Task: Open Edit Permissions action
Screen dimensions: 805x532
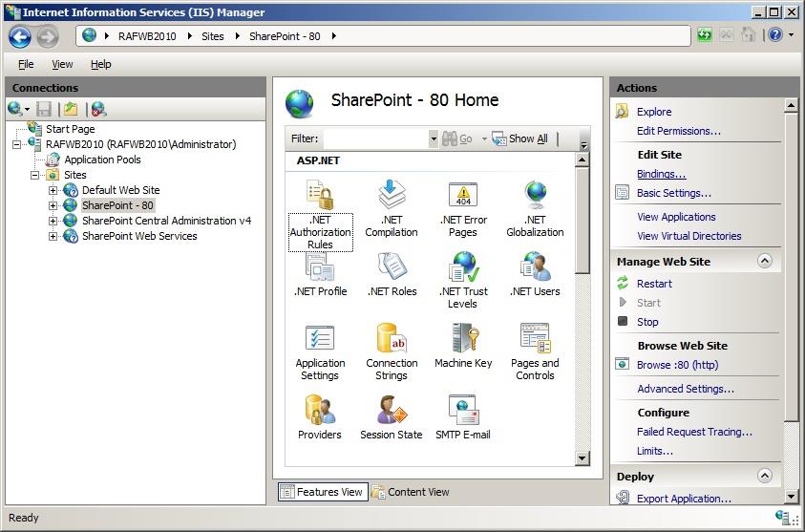Action: click(679, 131)
